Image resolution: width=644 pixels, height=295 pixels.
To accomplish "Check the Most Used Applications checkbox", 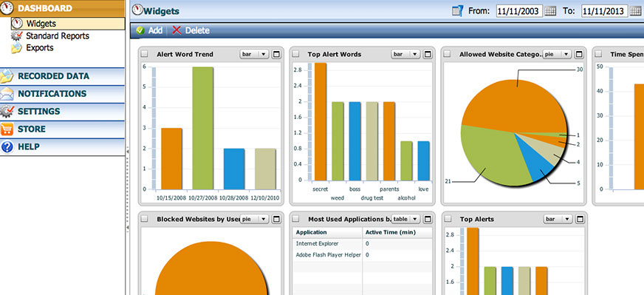I will [295, 220].
